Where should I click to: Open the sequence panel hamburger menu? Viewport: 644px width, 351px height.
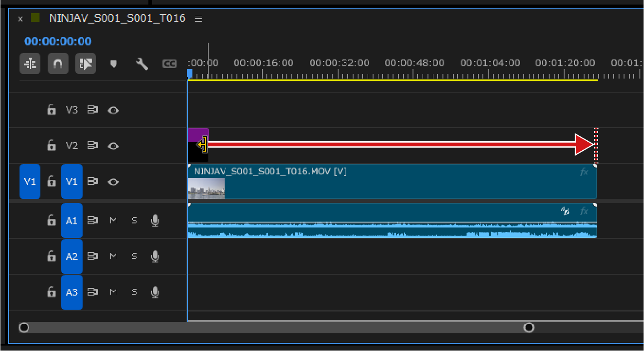click(x=198, y=19)
